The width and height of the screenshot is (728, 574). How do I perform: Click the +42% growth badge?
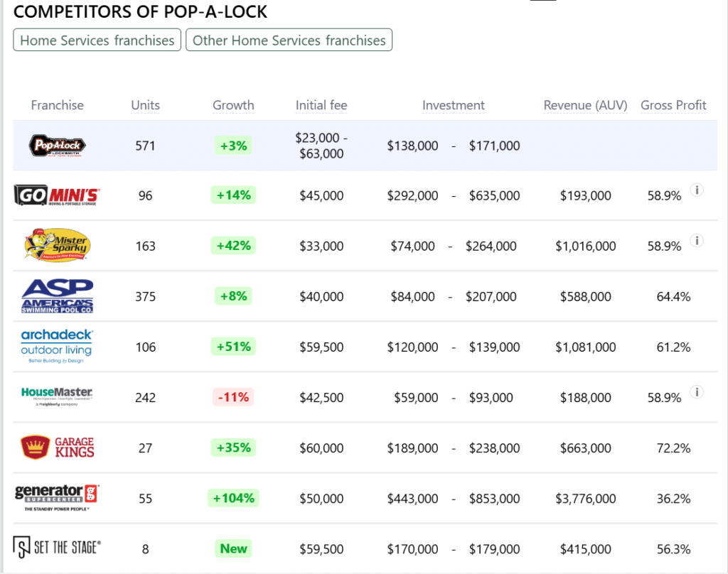[233, 246]
